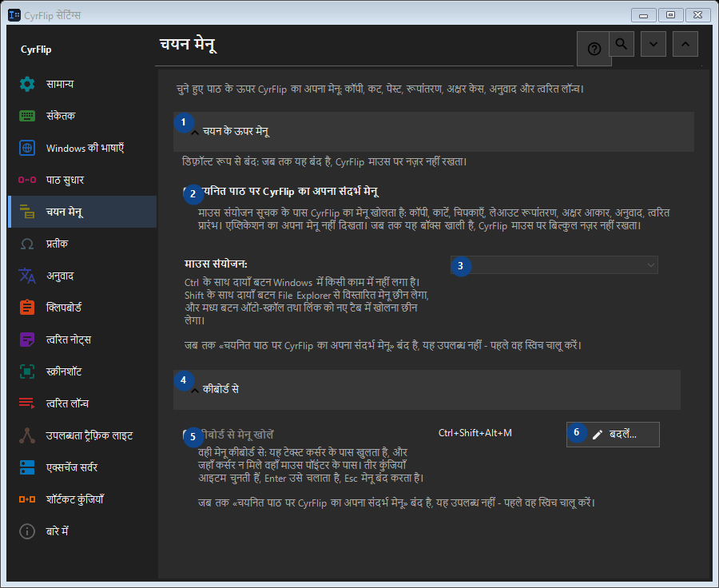Open सामान्य settings via gear icon
Image resolution: width=719 pixels, height=588 pixels.
point(27,84)
